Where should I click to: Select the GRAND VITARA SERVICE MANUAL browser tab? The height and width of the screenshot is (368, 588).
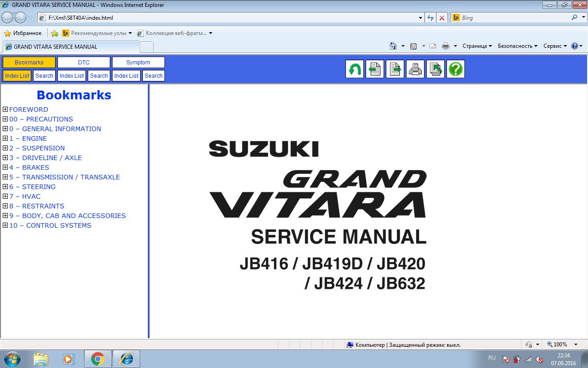coord(71,46)
